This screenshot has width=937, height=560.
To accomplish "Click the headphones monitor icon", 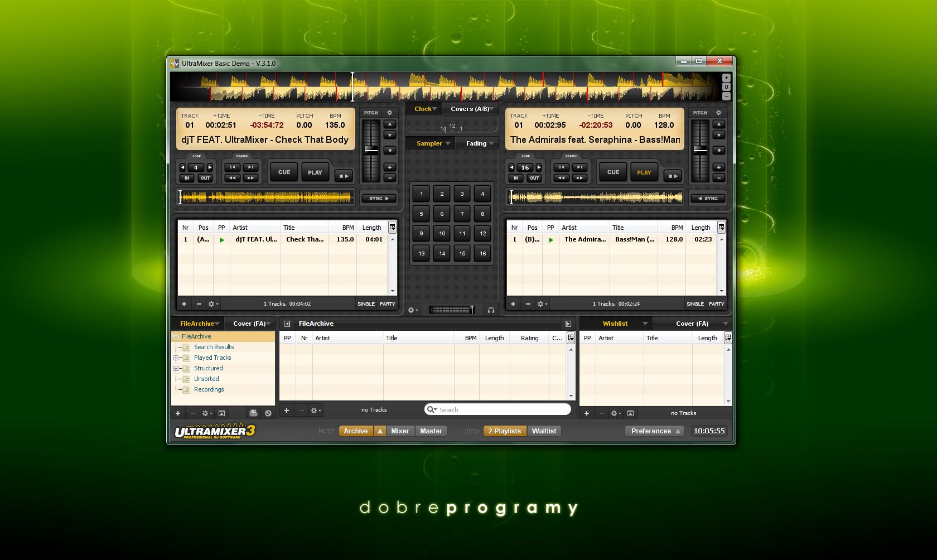I will click(x=491, y=310).
